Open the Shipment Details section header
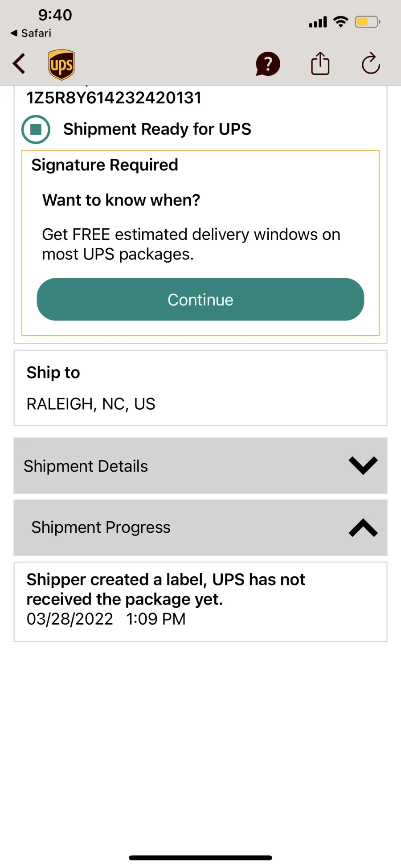The image size is (401, 868). 86,466
